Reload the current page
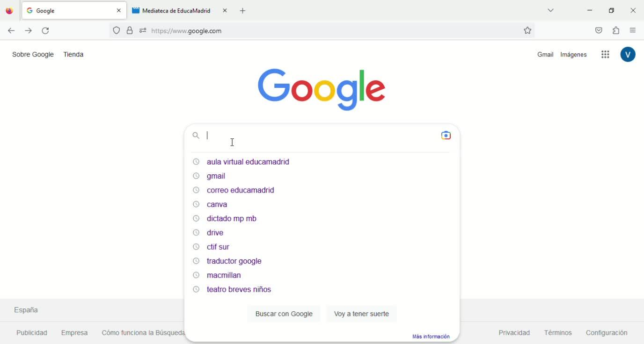Viewport: 644px width, 344px height. [x=45, y=31]
